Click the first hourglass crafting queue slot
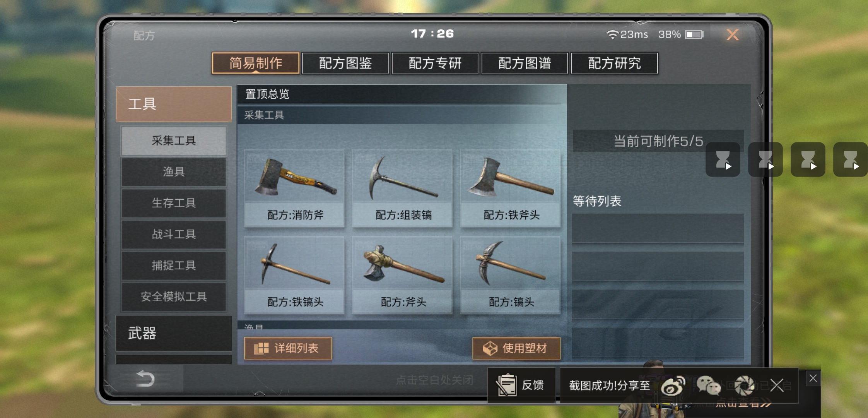This screenshot has width=868, height=418. (x=723, y=159)
